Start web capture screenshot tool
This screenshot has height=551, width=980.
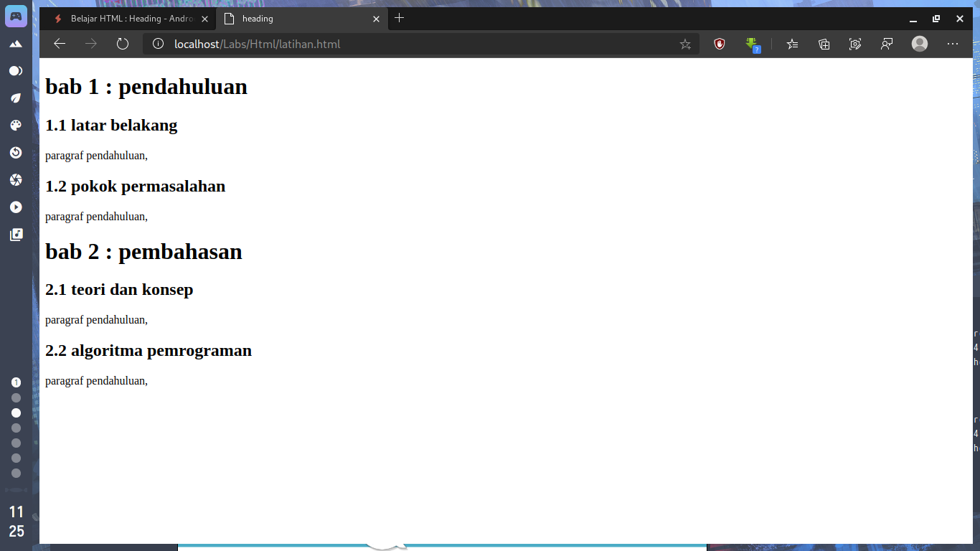(855, 44)
